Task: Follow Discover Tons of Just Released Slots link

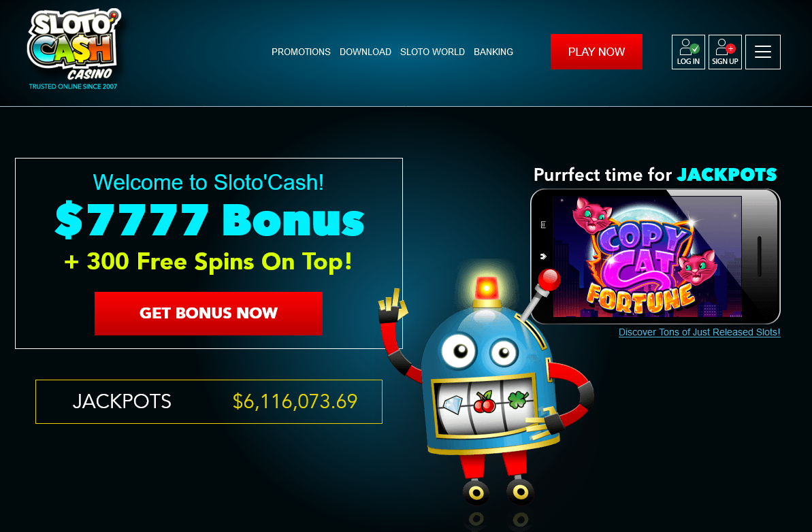Action: point(699,332)
